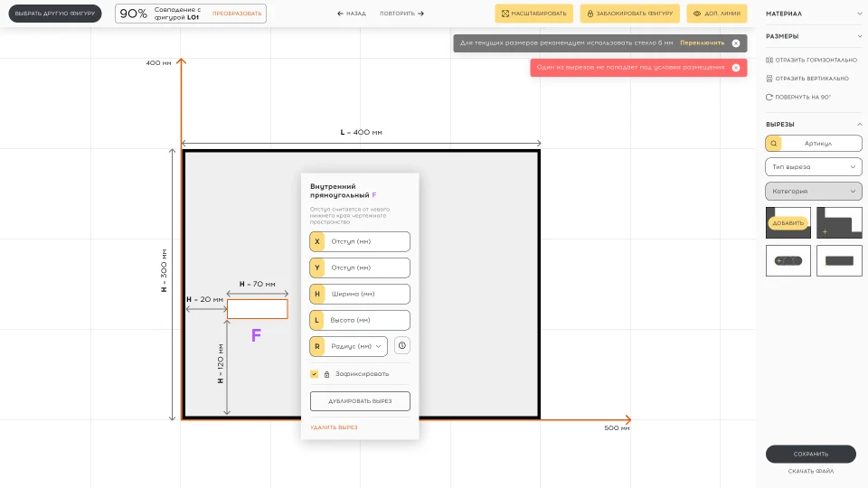Open 'Категория' dropdown
Screen dimensions: 868x488
(814, 191)
